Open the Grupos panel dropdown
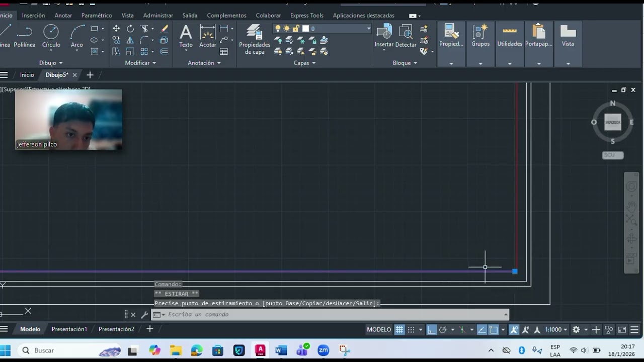Screen dimensions: 644x362 point(480,64)
